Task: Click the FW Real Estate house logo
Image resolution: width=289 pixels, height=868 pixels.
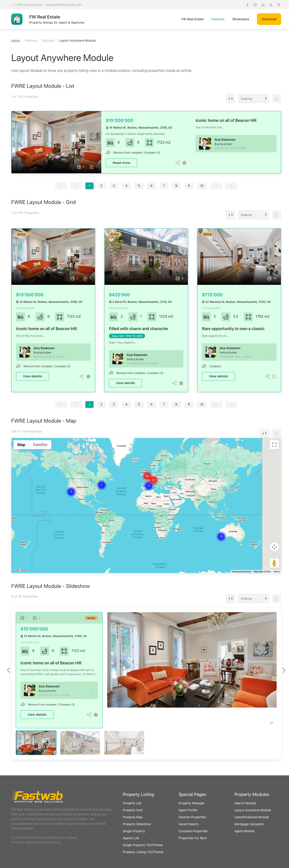Action: (x=17, y=19)
